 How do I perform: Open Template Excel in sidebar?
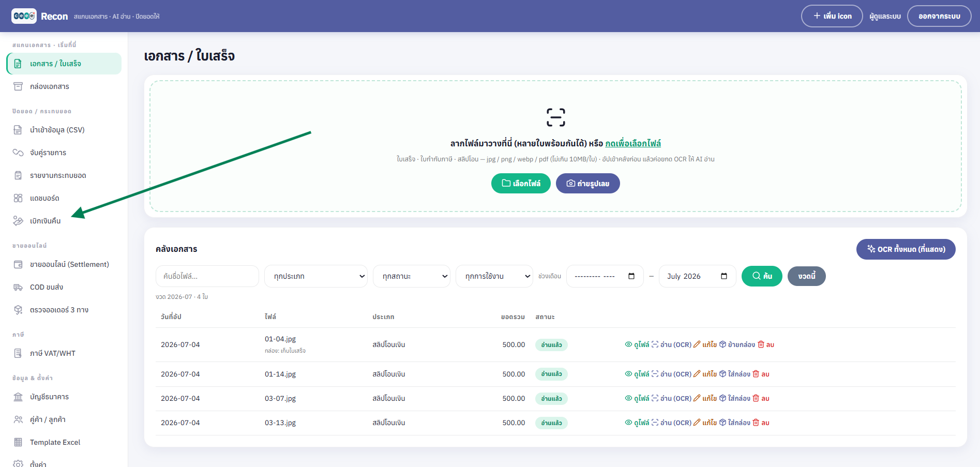(55, 442)
